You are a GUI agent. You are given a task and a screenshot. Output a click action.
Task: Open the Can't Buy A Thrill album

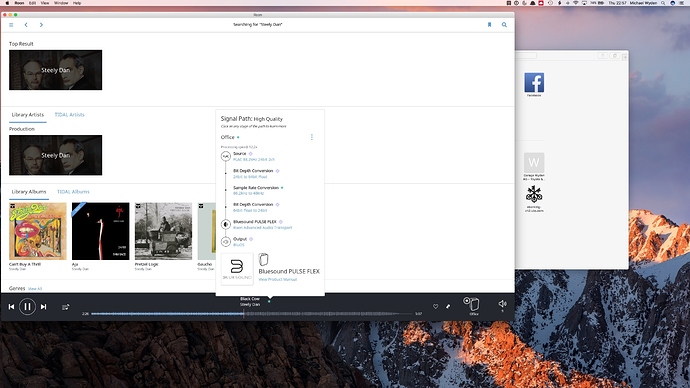point(38,231)
